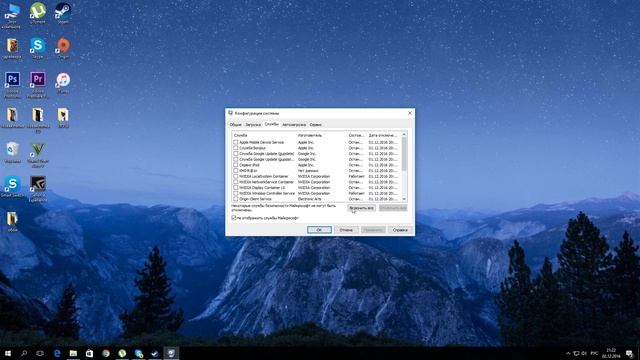Launch Origin from the desktop
This screenshot has height=360, width=640.
(63, 47)
